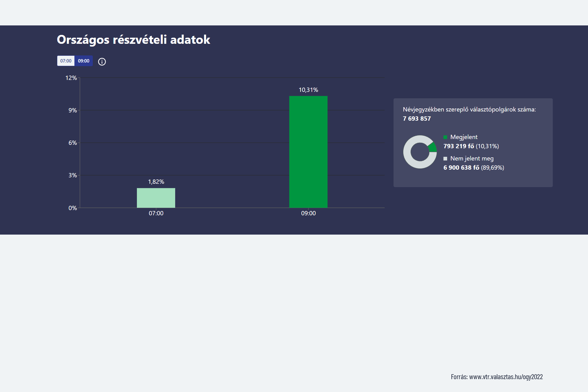The width and height of the screenshot is (588, 392).
Task: Click the 793 219 fő turnout figure
Action: (458, 146)
